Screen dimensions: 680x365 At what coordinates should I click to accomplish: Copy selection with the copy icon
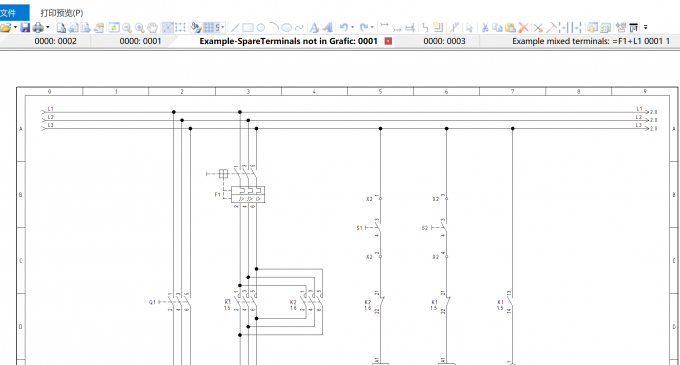coord(497,28)
